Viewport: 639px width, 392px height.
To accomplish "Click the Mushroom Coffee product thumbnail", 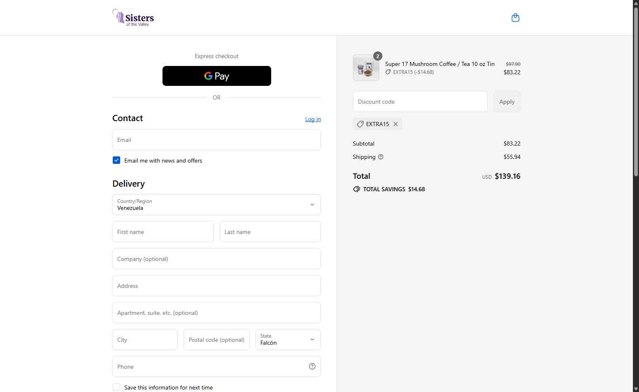I will [x=366, y=68].
